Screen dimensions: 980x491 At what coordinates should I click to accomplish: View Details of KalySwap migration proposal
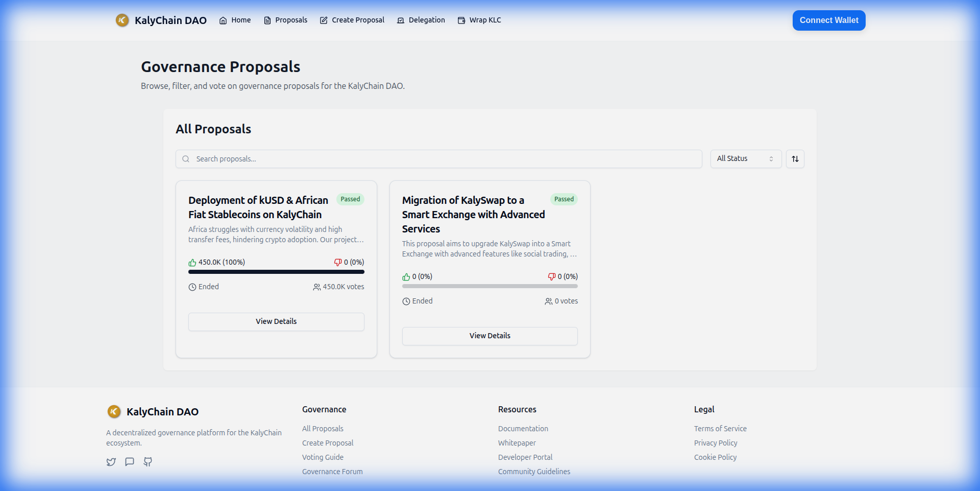[x=489, y=336]
